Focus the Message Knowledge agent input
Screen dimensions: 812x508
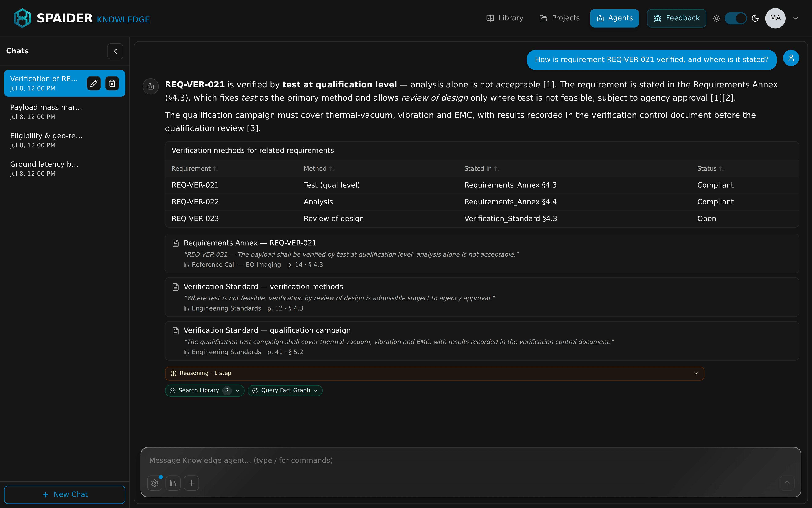point(470,460)
